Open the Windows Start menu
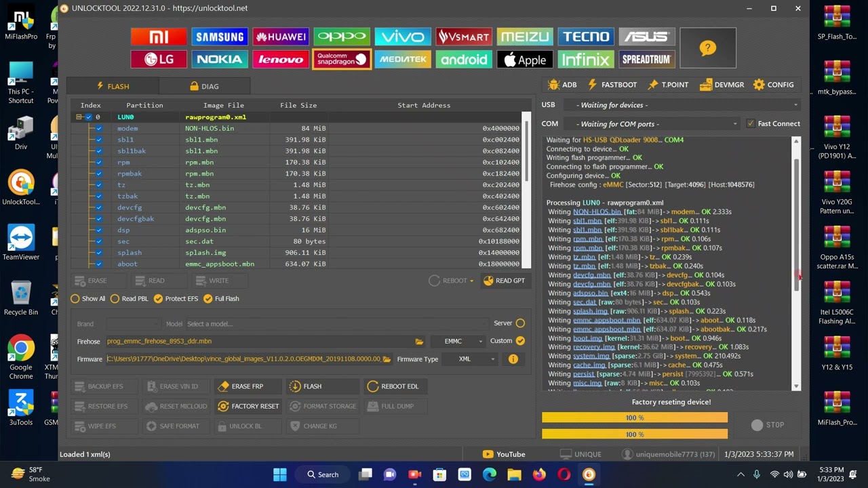This screenshot has height=488, width=868. 279,474
